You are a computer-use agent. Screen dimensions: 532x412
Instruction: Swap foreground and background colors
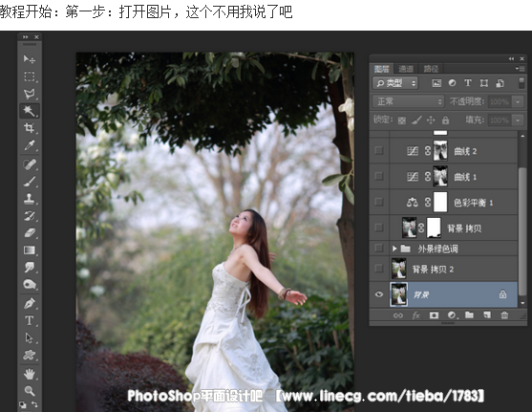tap(34, 404)
